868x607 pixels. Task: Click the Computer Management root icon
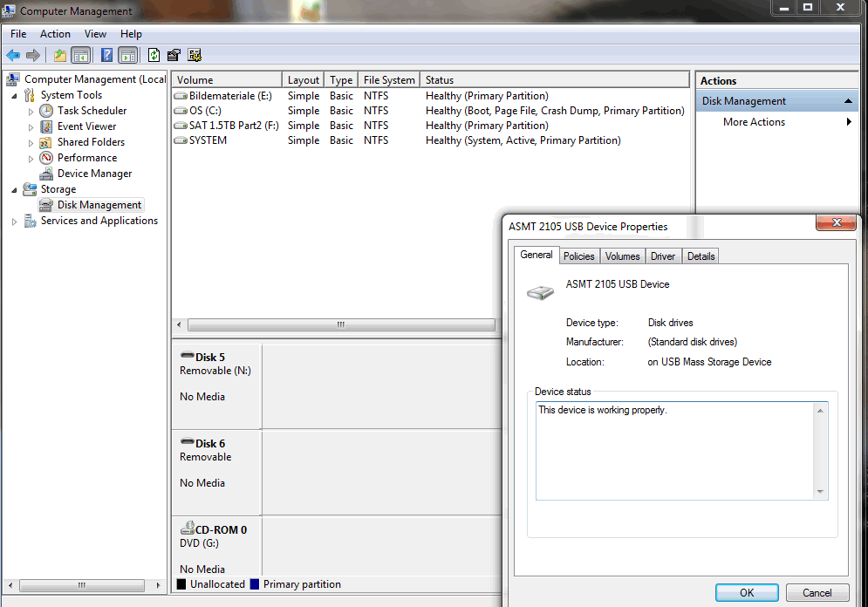(13, 79)
